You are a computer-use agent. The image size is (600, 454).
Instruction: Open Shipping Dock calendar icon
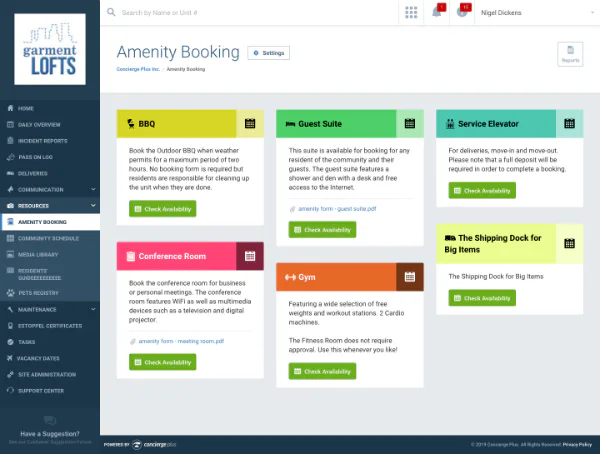(569, 243)
